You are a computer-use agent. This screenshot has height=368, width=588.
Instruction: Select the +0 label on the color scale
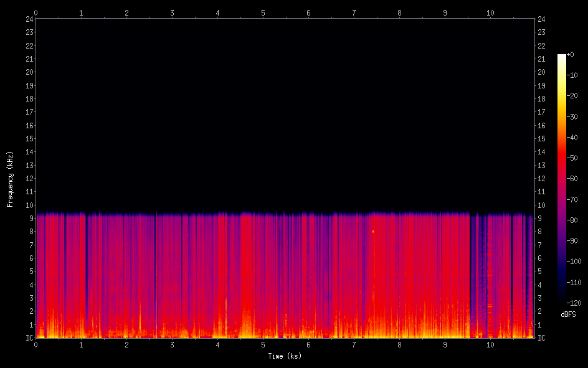[x=570, y=55]
